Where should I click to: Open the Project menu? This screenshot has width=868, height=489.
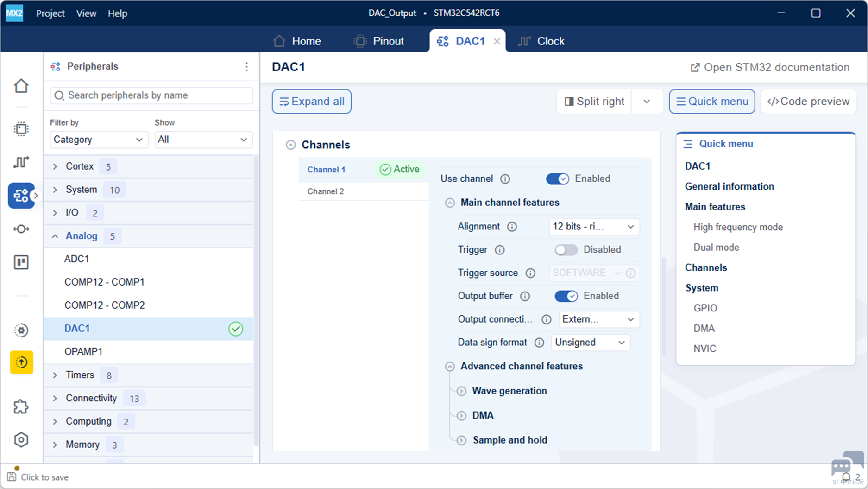[50, 13]
